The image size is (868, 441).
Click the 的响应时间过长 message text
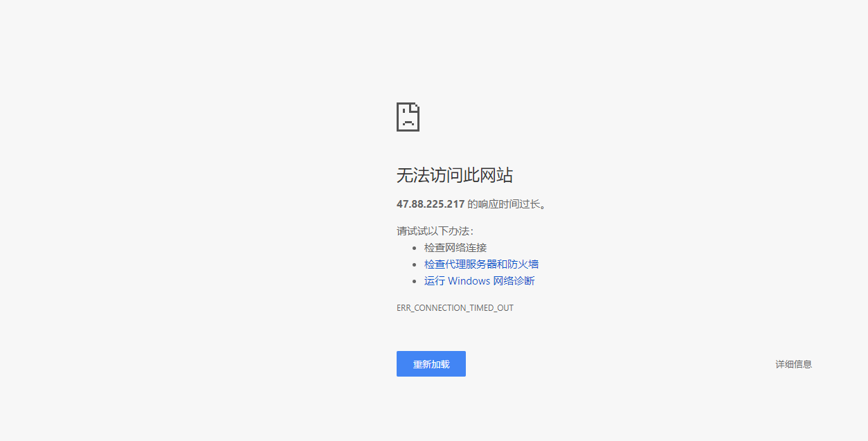507,204
